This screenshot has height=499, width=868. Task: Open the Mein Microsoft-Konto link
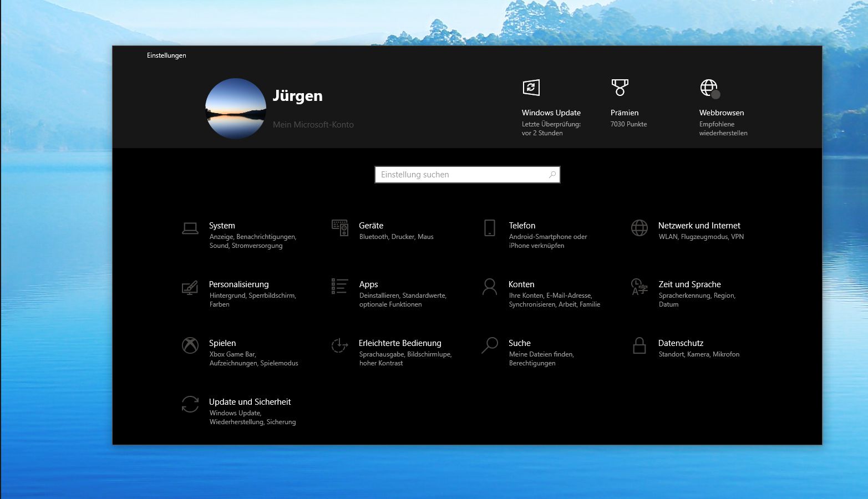pos(313,125)
